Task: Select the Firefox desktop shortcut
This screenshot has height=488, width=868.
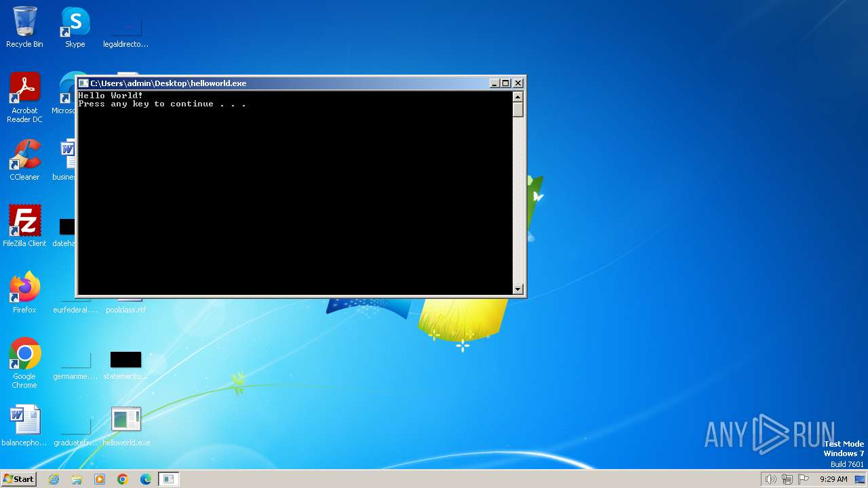Action: [x=24, y=292]
